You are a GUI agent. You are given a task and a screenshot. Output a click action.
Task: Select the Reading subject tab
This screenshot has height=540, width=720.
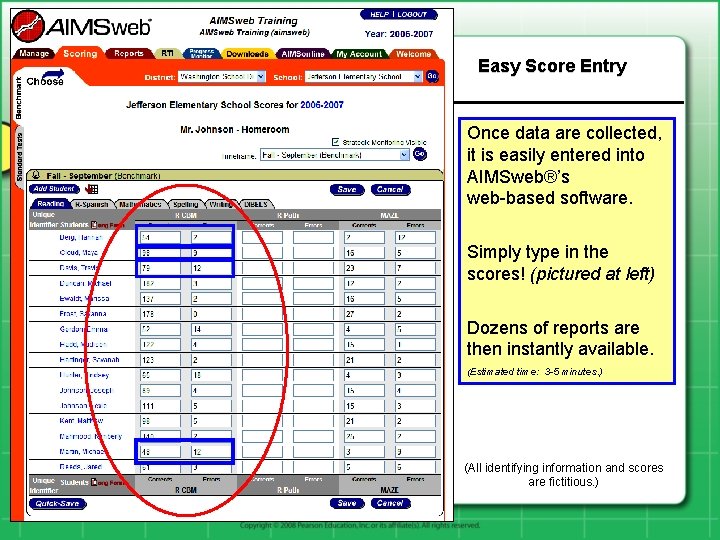coord(51,204)
